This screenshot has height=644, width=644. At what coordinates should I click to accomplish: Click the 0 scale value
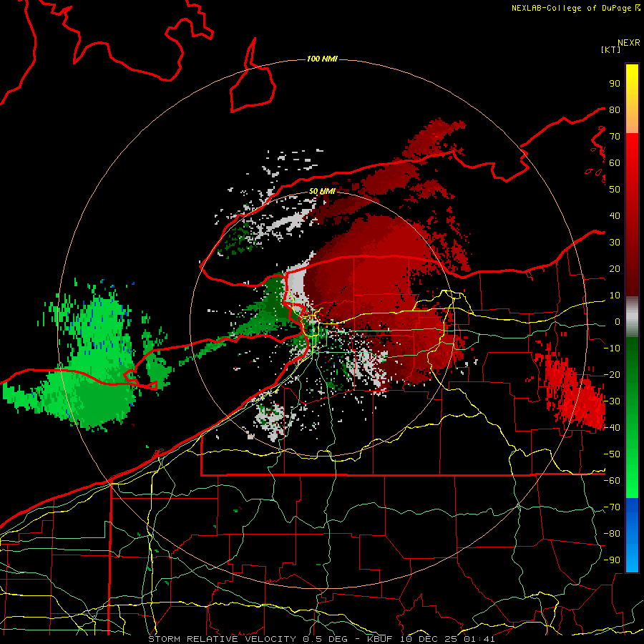(618, 322)
